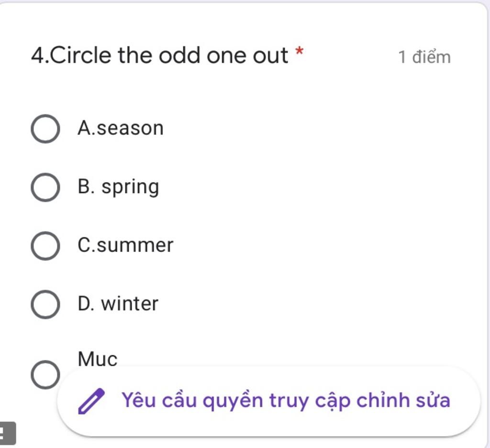
Task: Click the question number '4.' in the title
Action: point(40,55)
